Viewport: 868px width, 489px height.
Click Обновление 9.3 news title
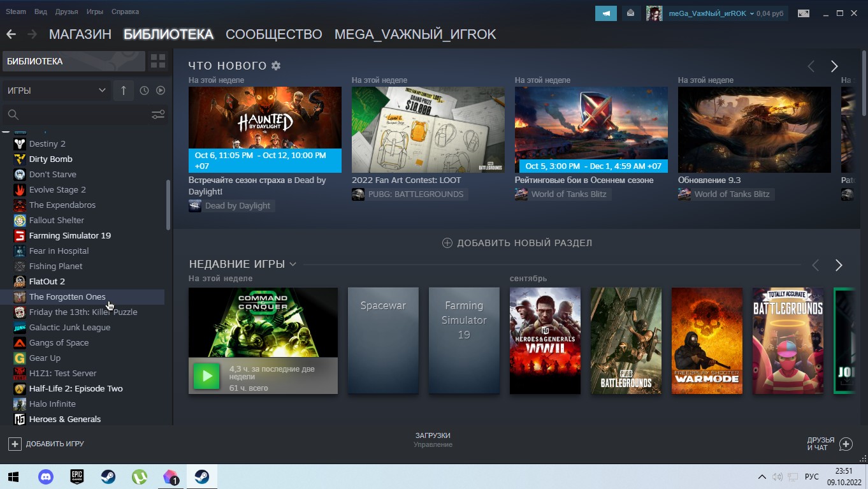709,180
